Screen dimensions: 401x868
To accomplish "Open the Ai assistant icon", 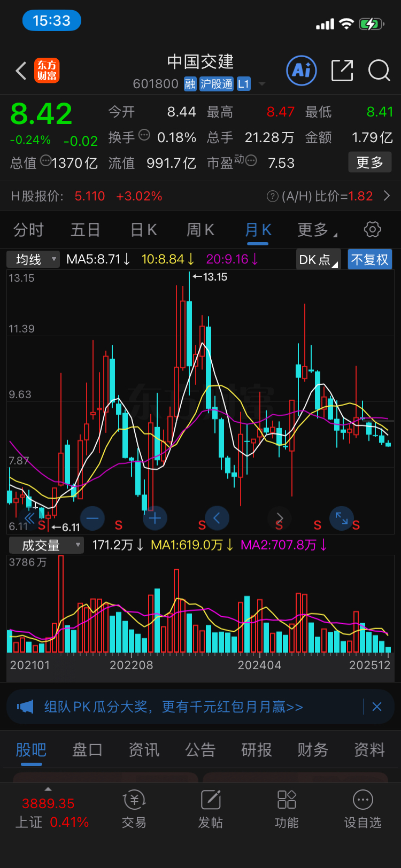I will (x=302, y=70).
